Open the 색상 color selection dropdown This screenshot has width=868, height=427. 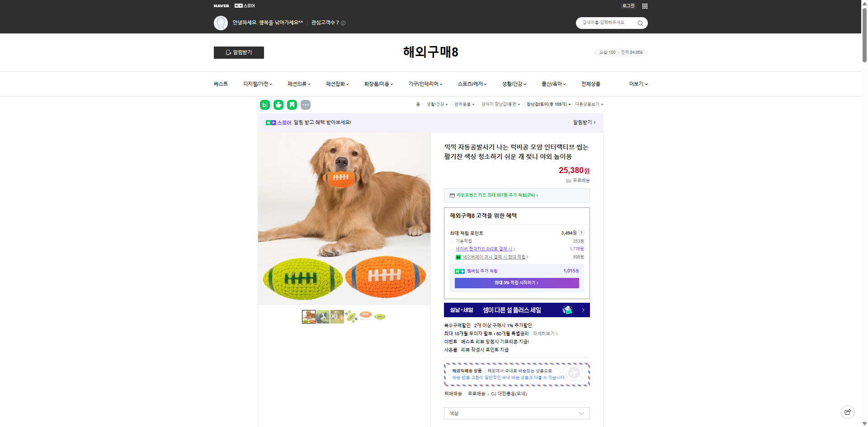coord(516,413)
